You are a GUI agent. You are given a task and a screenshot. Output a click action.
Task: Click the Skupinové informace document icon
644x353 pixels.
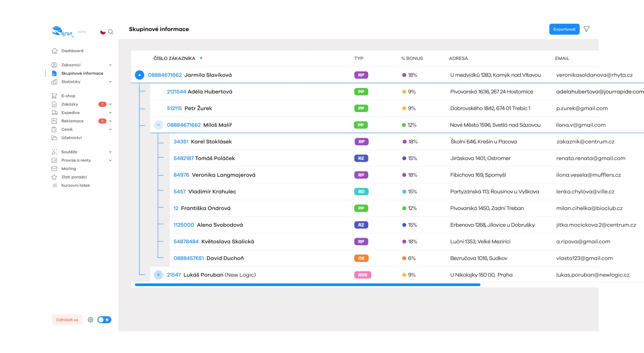click(x=54, y=73)
